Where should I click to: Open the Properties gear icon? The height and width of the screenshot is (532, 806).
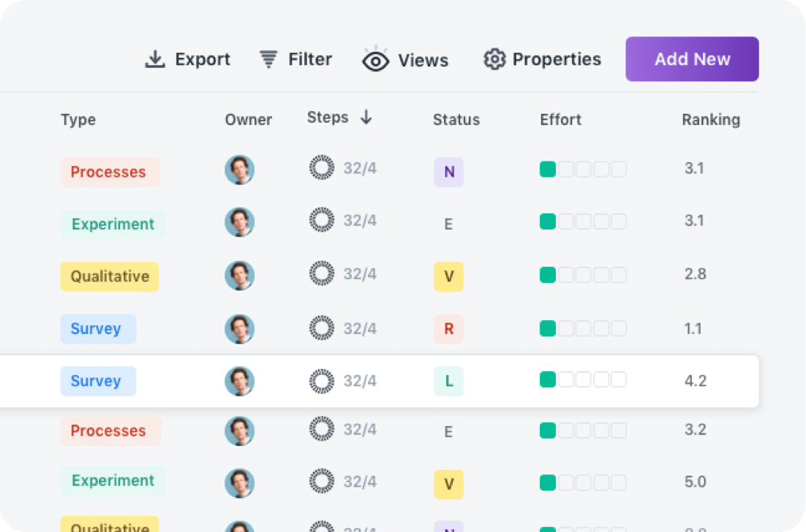click(x=494, y=59)
